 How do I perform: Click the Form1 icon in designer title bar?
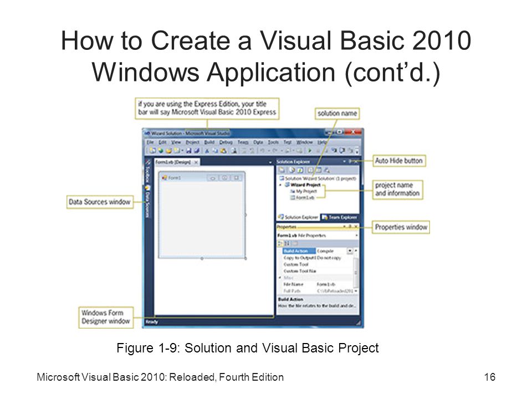click(165, 178)
